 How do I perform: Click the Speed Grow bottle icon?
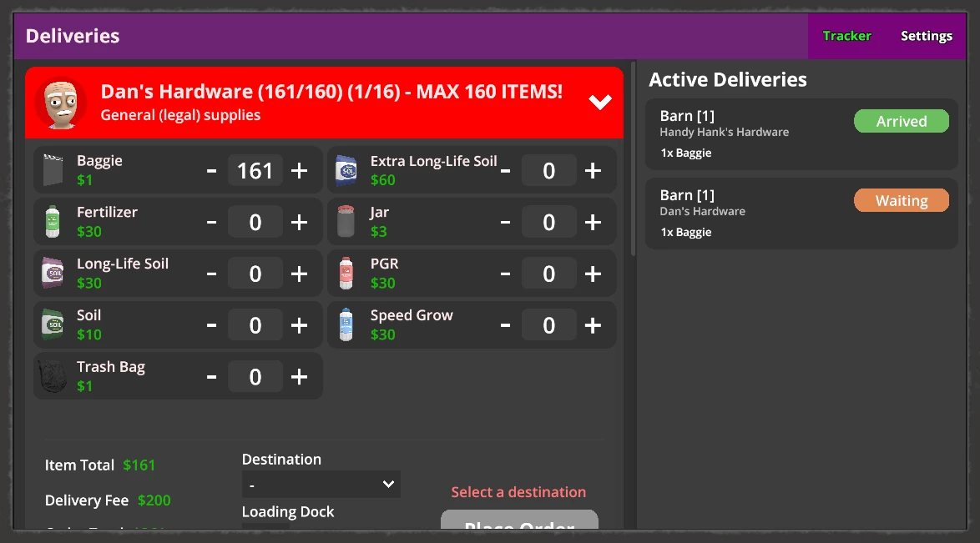click(x=346, y=325)
